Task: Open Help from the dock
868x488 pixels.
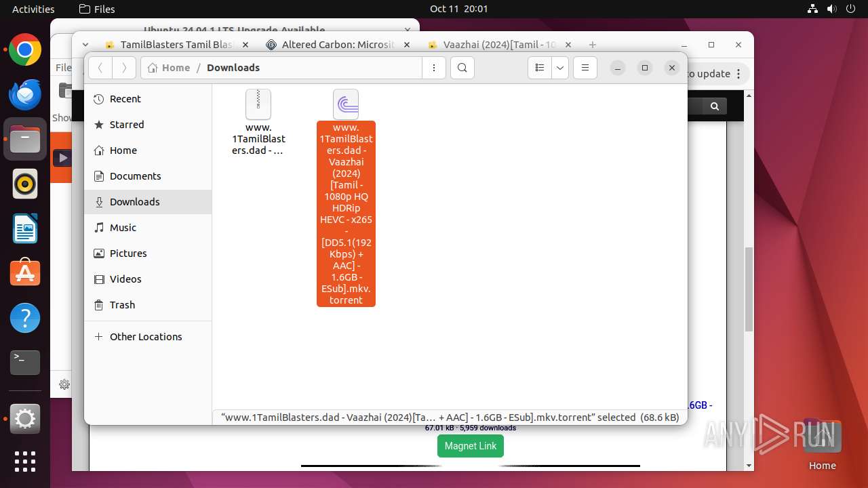Action: click(25, 318)
